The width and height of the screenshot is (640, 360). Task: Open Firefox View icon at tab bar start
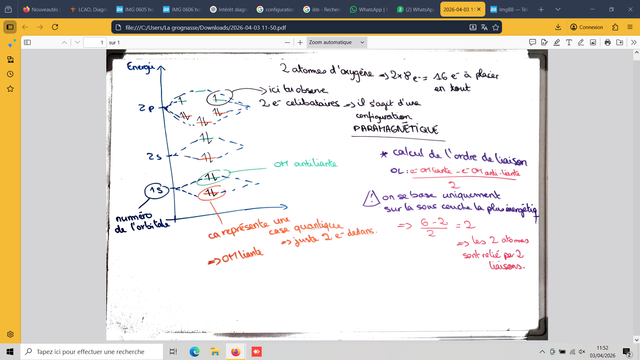click(9, 9)
